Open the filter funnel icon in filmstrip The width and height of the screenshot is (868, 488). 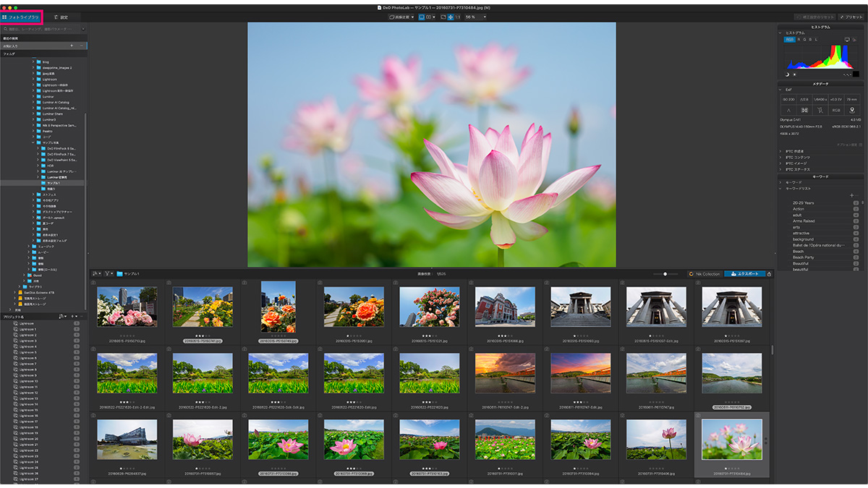point(109,274)
